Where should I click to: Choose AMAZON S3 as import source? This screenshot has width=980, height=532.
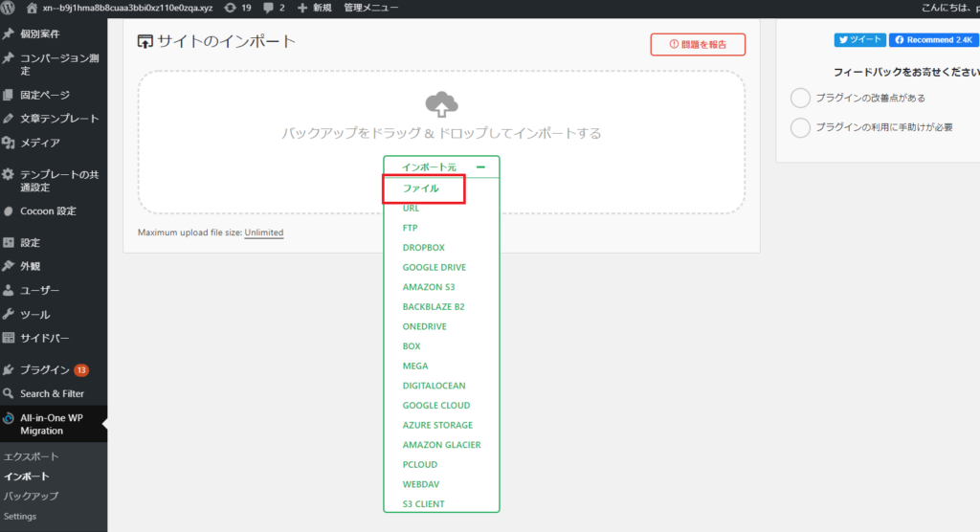point(429,287)
